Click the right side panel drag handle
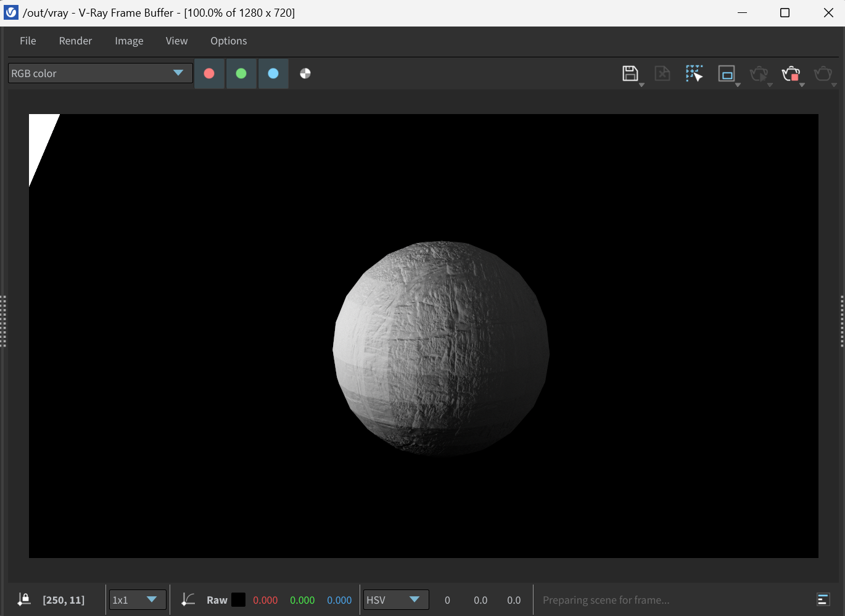The width and height of the screenshot is (845, 616). [x=842, y=321]
